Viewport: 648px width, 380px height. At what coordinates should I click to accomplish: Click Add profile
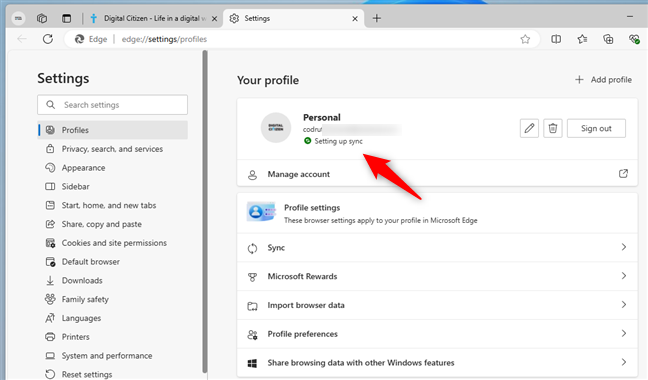click(x=603, y=80)
